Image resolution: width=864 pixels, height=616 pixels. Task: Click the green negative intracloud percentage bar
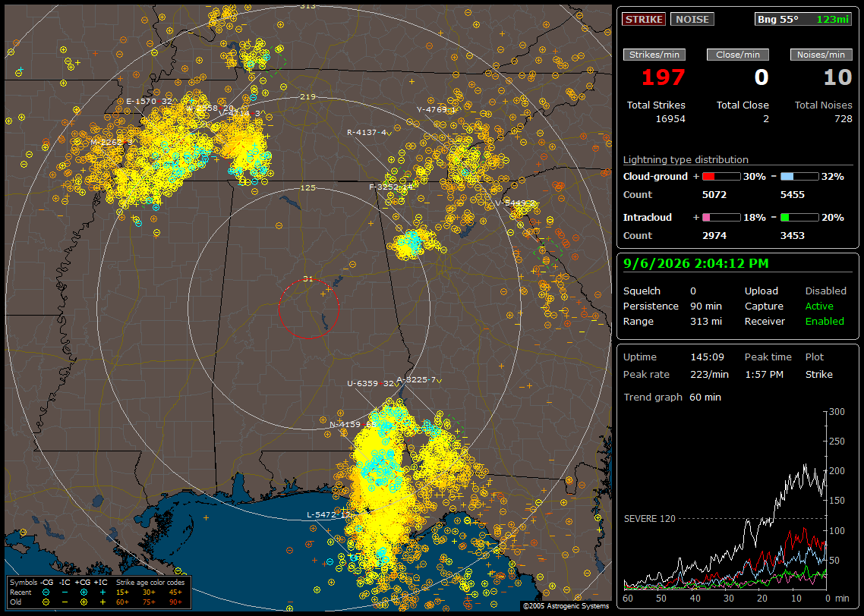coord(799,218)
